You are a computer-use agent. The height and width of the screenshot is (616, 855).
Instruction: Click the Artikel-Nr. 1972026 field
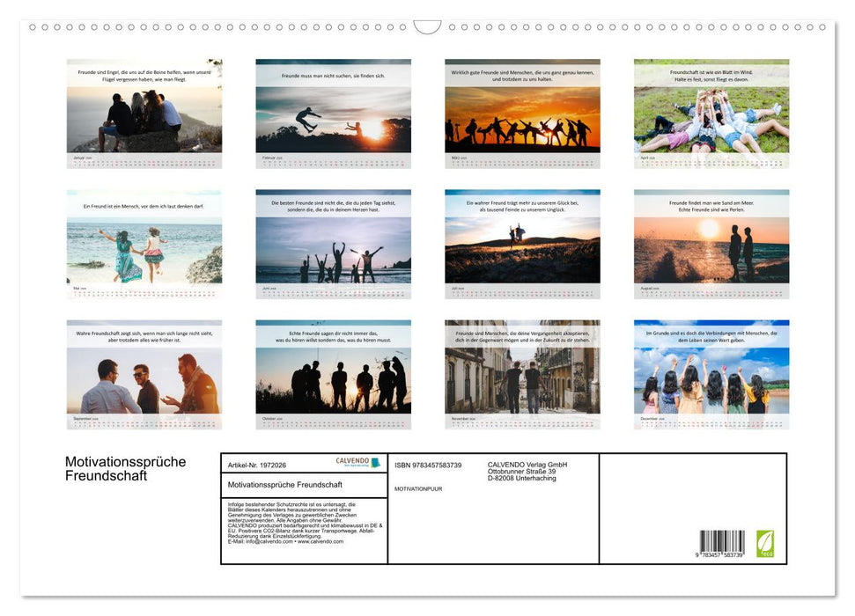point(256,464)
